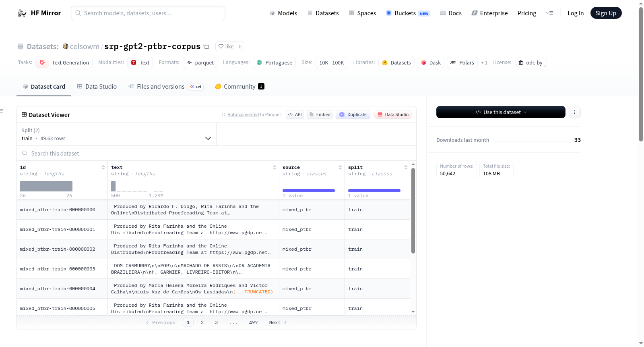Click the Portuguese language tag
644x347 pixels.
[274, 62]
